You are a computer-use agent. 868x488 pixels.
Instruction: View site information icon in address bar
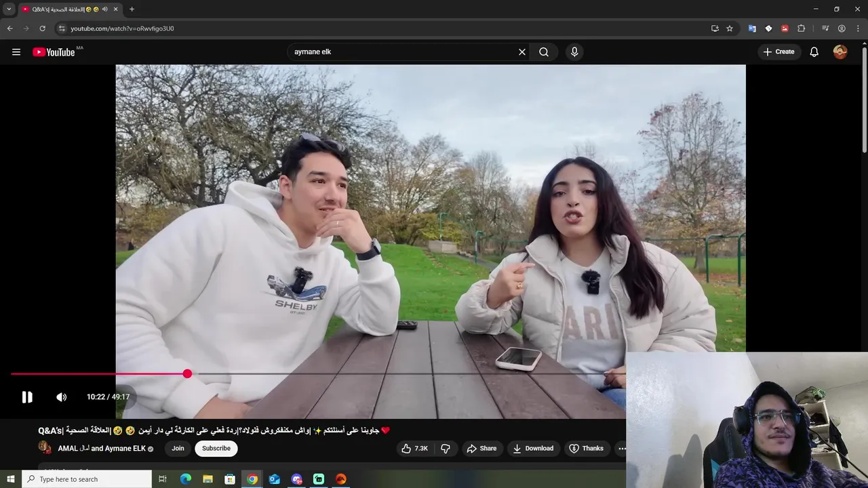[62, 28]
